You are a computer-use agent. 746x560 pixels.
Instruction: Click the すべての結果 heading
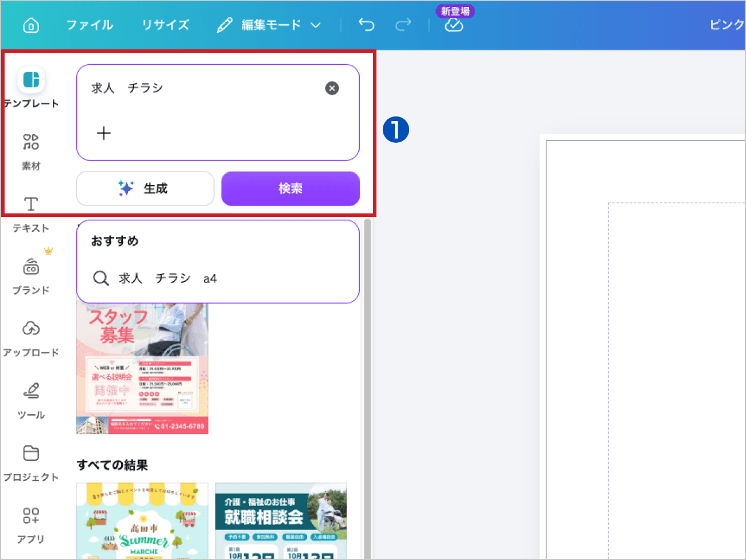112,465
